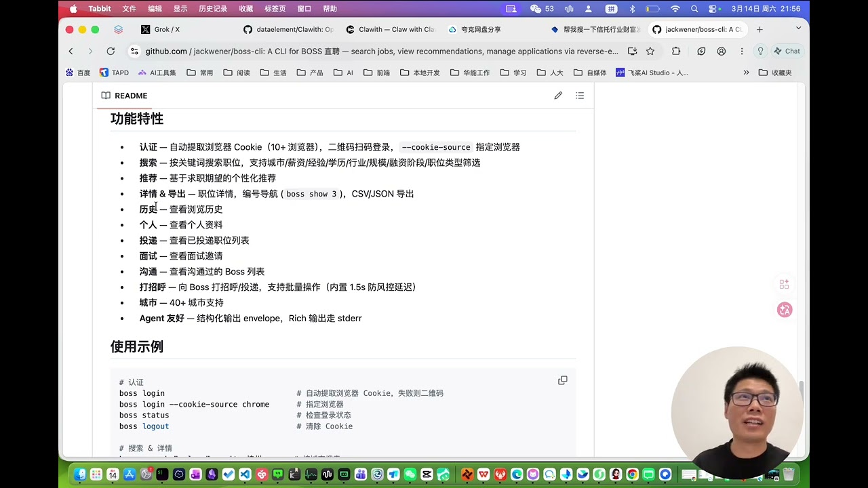Open the 文件 menu
This screenshot has width=868, height=488.
pos(129,9)
